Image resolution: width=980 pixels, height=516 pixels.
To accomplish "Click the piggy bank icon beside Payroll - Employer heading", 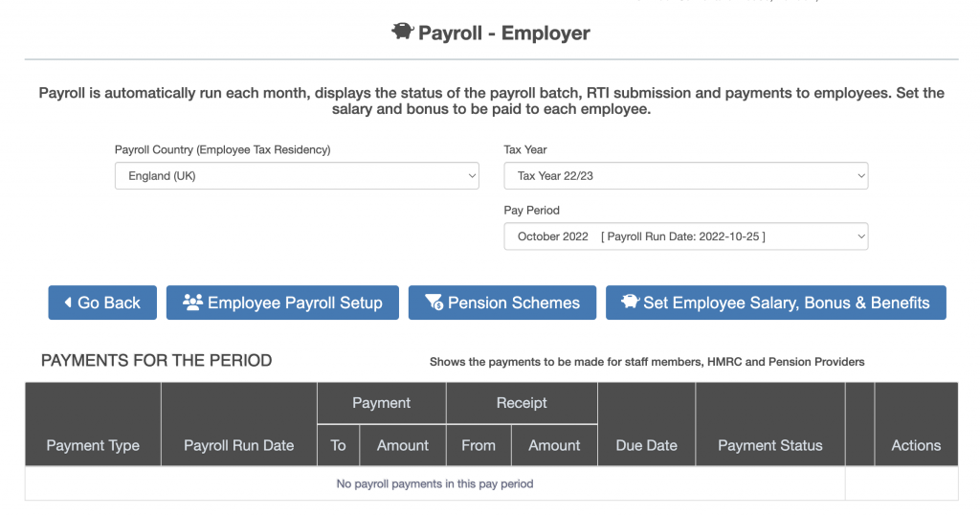I will coord(402,33).
